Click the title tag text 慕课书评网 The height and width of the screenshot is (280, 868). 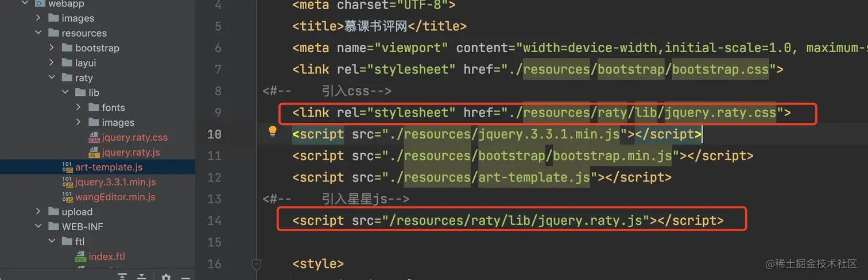(375, 26)
